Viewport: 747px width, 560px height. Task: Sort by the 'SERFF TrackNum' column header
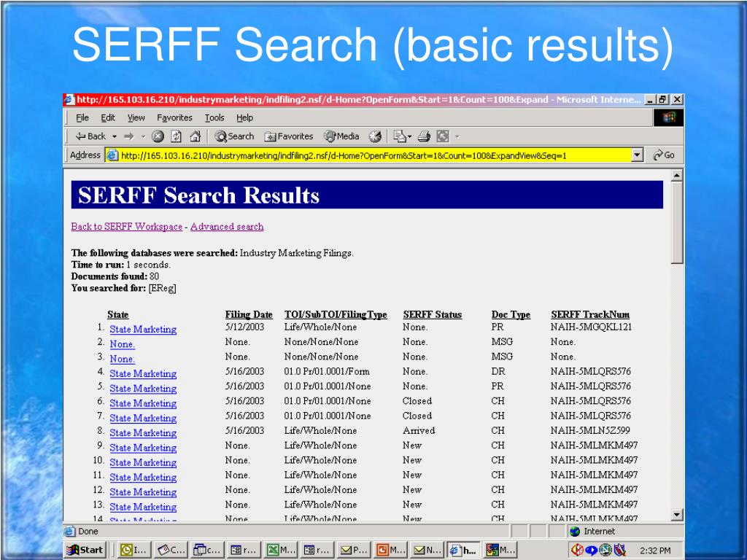(589, 315)
